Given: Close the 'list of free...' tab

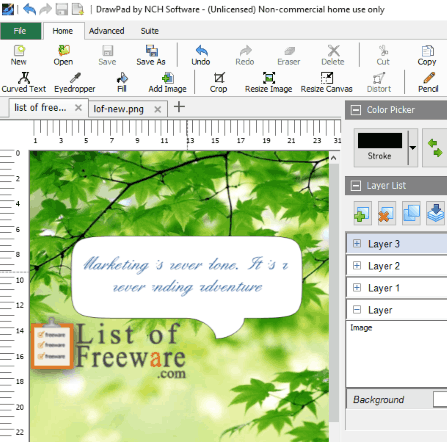Looking at the screenshot, I should click(x=78, y=108).
